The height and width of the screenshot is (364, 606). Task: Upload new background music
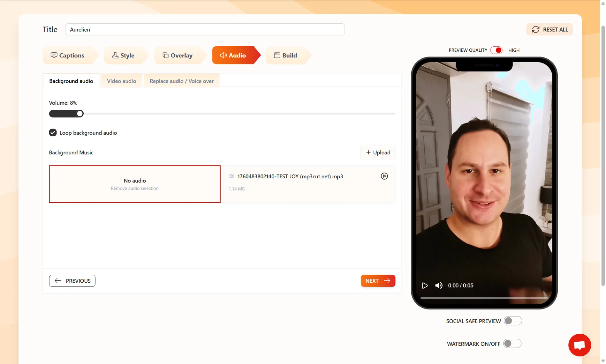378,152
